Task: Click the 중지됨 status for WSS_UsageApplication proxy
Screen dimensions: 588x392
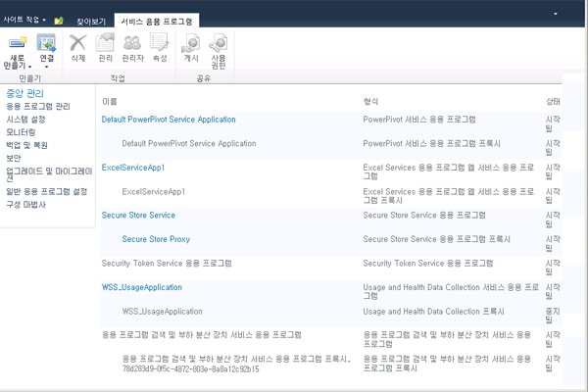Action: pyautogui.click(x=553, y=316)
